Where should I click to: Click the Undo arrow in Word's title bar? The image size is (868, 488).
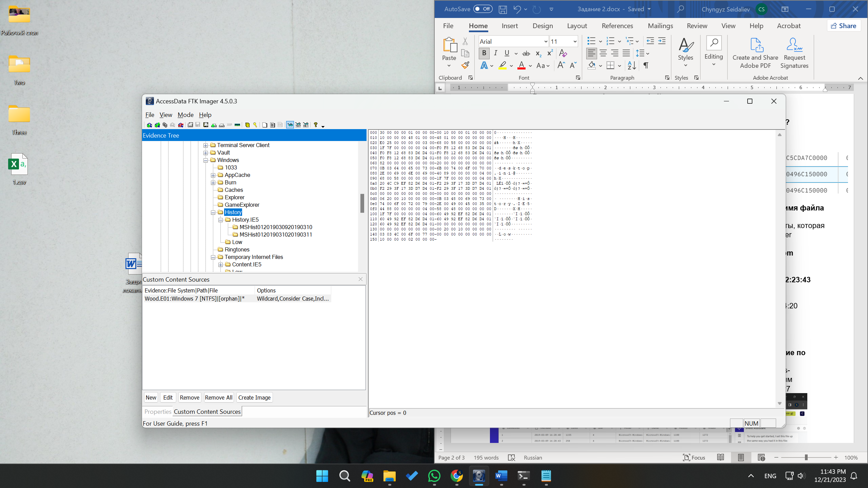(517, 9)
